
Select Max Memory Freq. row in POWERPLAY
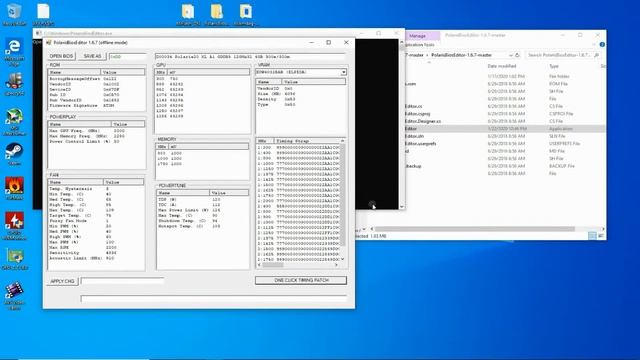(96, 136)
